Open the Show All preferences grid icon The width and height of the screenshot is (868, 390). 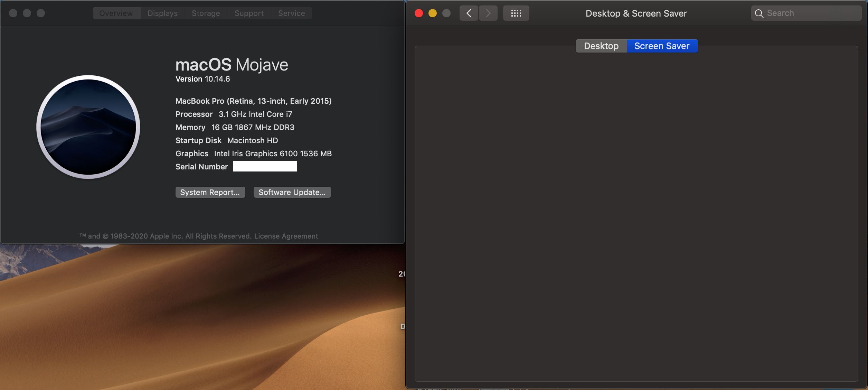(x=516, y=13)
